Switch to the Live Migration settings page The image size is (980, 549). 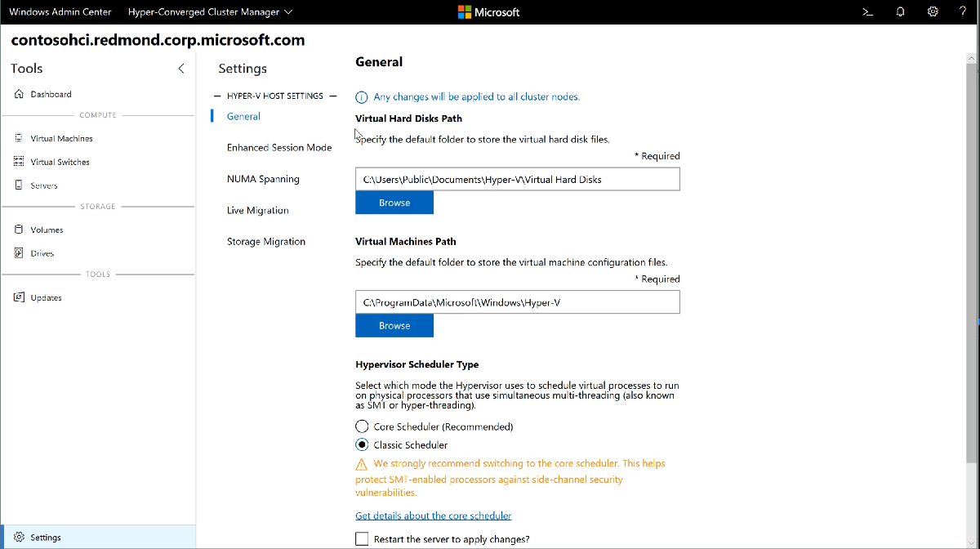pyautogui.click(x=257, y=210)
